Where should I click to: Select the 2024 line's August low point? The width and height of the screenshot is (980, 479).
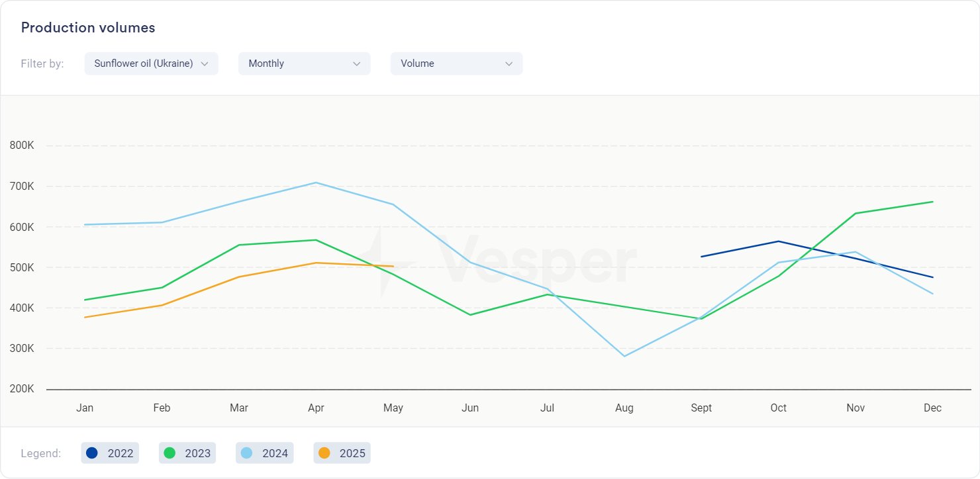pos(624,356)
